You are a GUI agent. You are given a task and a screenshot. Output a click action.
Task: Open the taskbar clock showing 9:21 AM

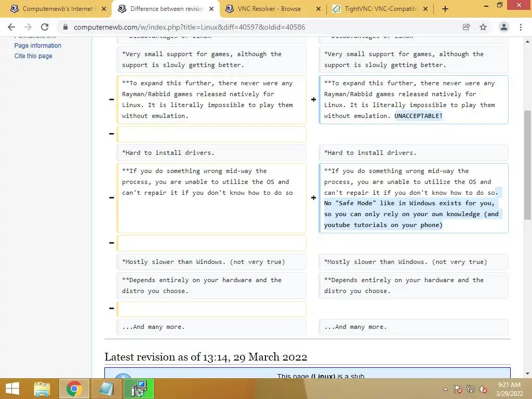click(x=509, y=389)
